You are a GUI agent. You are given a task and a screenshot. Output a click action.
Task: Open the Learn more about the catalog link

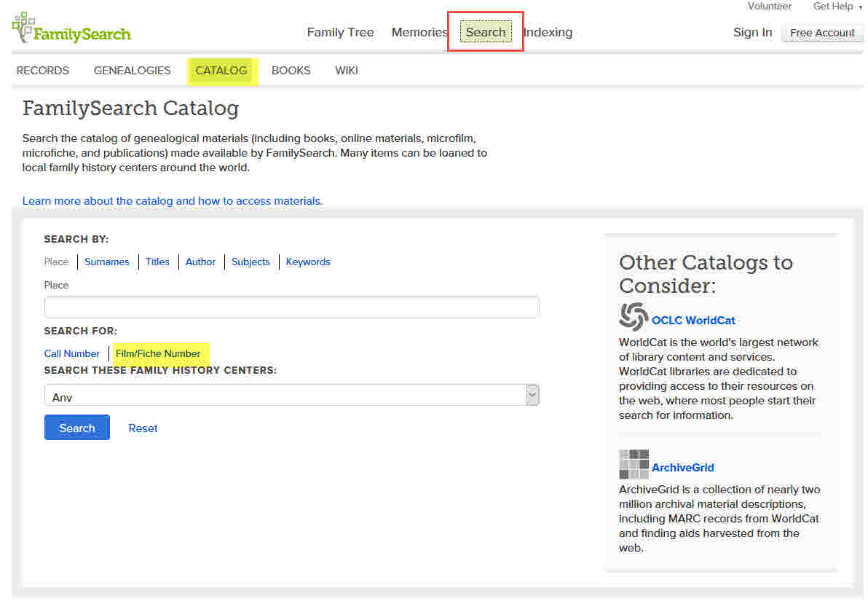coord(173,200)
